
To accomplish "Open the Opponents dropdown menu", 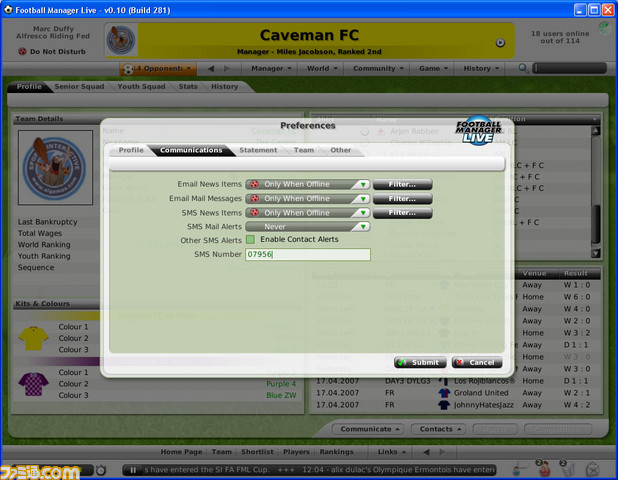I will [158, 69].
